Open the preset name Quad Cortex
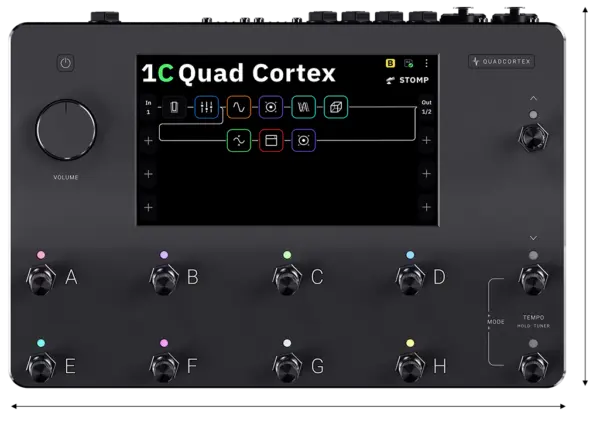The height and width of the screenshot is (423, 600). (256, 73)
